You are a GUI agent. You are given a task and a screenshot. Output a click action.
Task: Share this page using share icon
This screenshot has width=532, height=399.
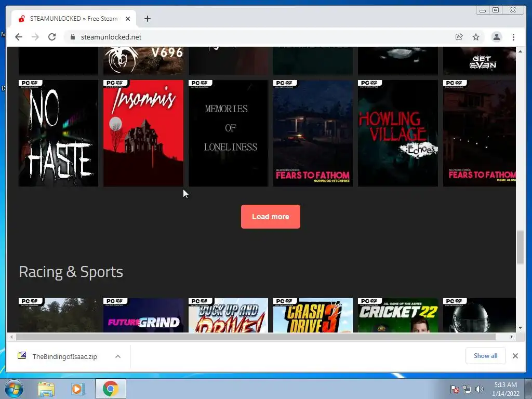tap(459, 37)
